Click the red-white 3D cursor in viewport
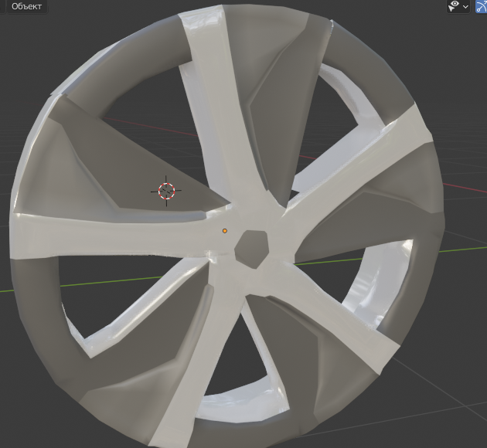The height and width of the screenshot is (448, 487). 166,191
